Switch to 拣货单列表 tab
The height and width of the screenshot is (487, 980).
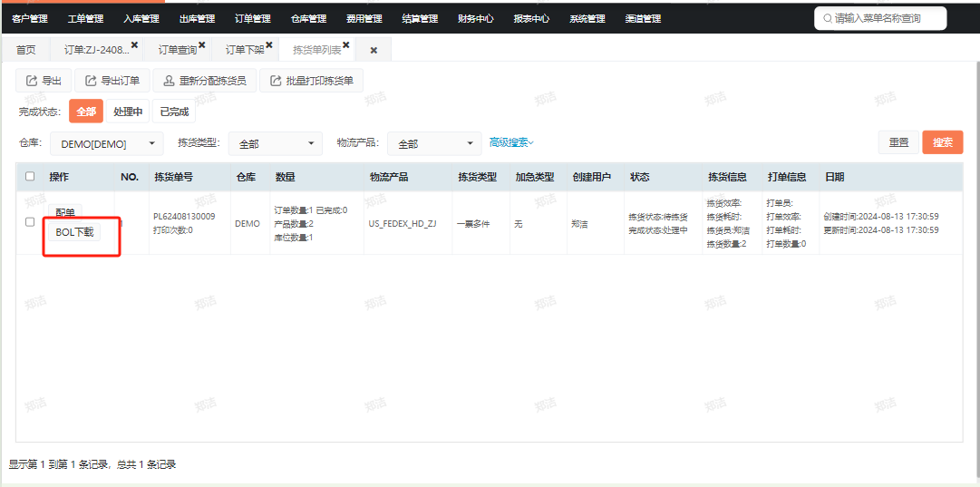(x=317, y=50)
